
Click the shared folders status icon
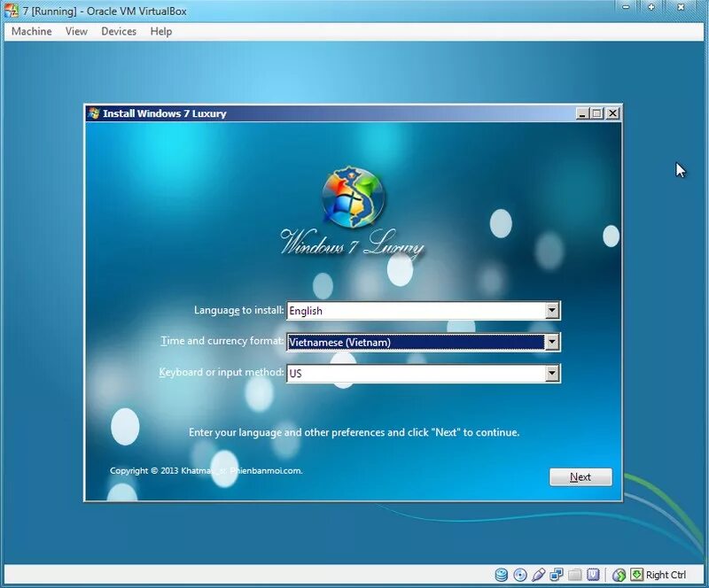coord(574,575)
